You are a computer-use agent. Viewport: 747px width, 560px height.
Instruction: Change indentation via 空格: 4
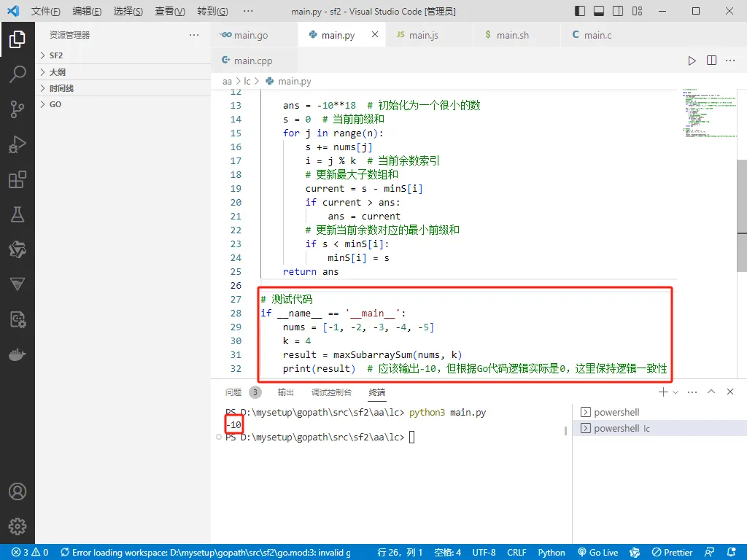pos(447,553)
